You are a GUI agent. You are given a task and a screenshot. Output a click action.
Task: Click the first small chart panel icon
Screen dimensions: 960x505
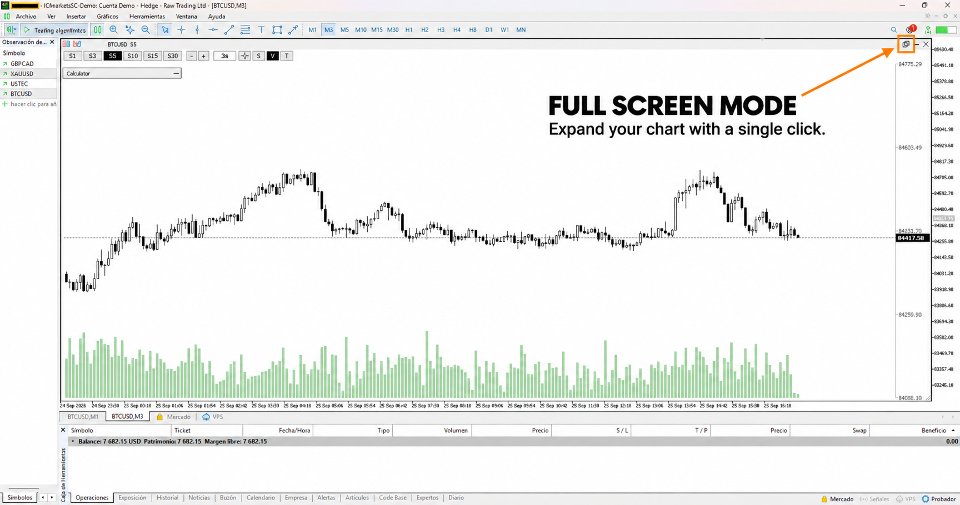[66, 44]
